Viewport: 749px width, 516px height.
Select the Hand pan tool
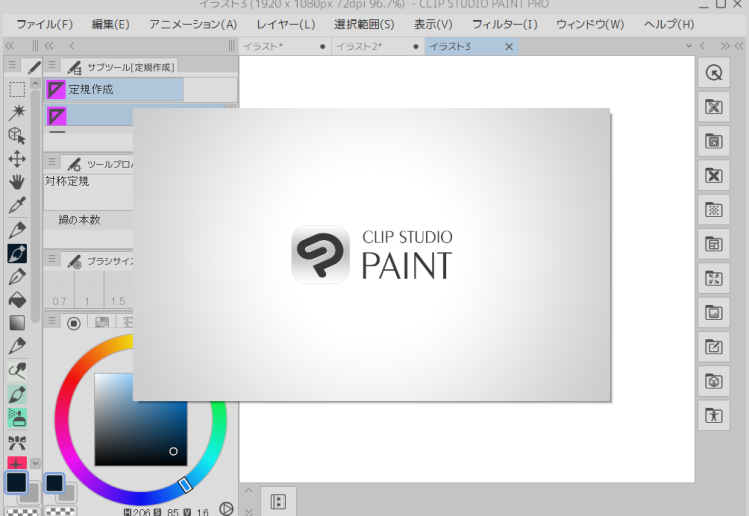[17, 182]
